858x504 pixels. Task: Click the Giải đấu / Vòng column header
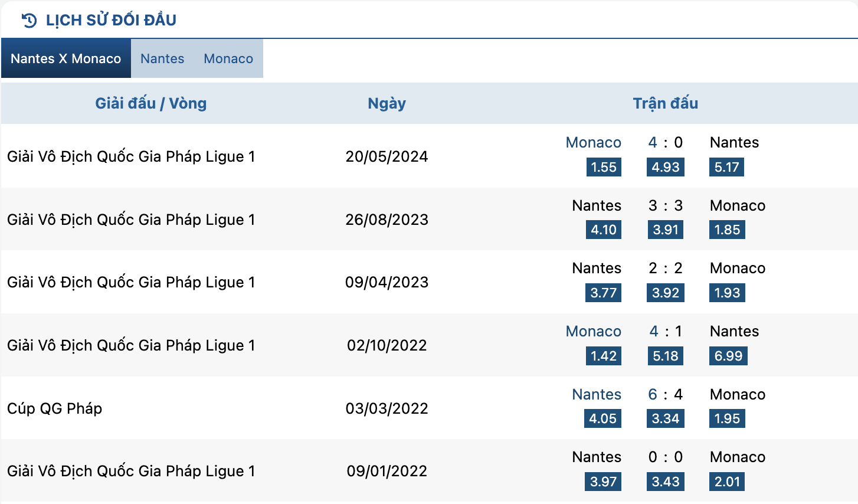coord(151,103)
